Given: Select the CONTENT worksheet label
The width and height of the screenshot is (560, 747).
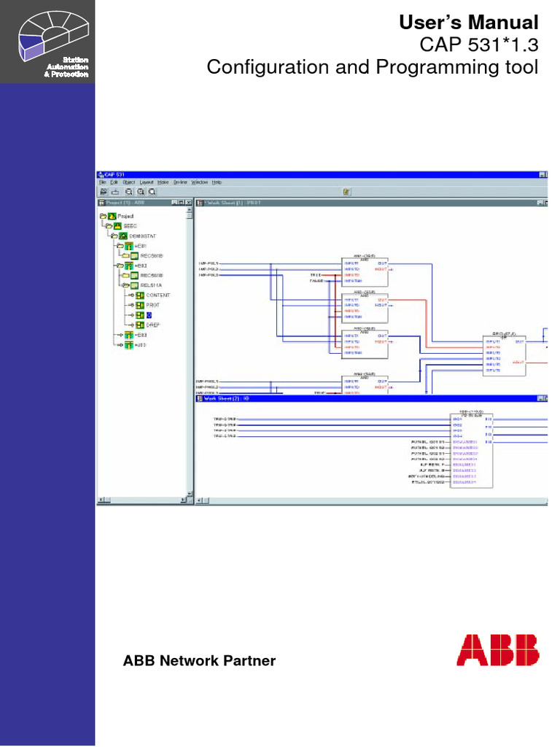Looking at the screenshot, I should click(157, 295).
